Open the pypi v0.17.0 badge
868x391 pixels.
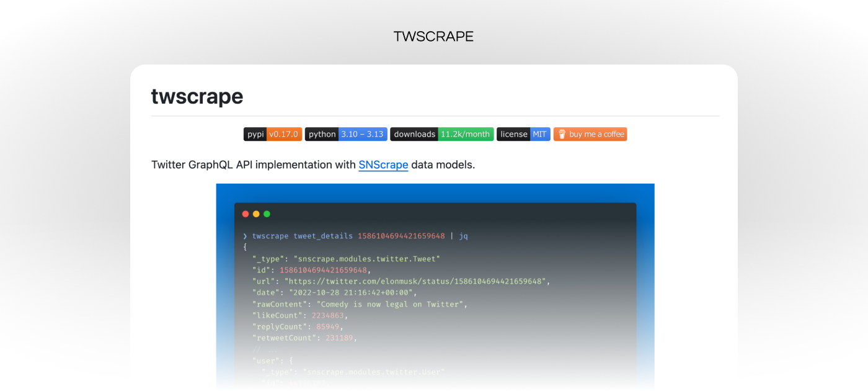pos(272,134)
